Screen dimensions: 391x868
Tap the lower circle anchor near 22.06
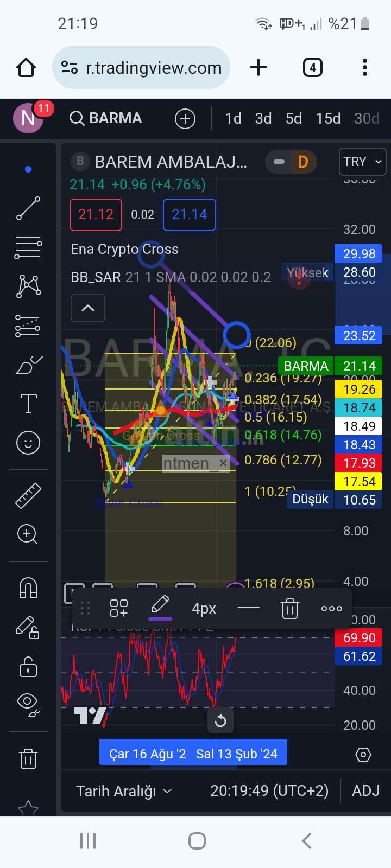(x=237, y=335)
